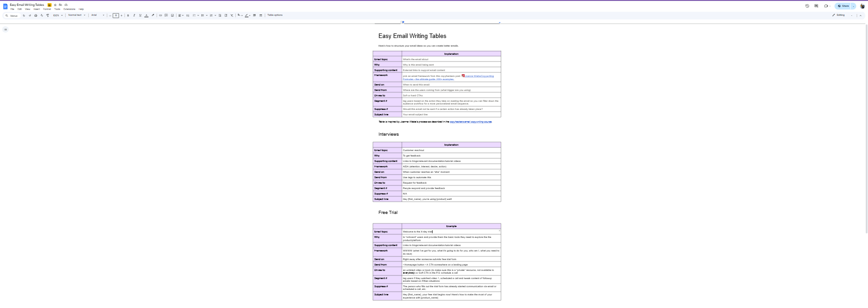Open version history

coord(807,6)
